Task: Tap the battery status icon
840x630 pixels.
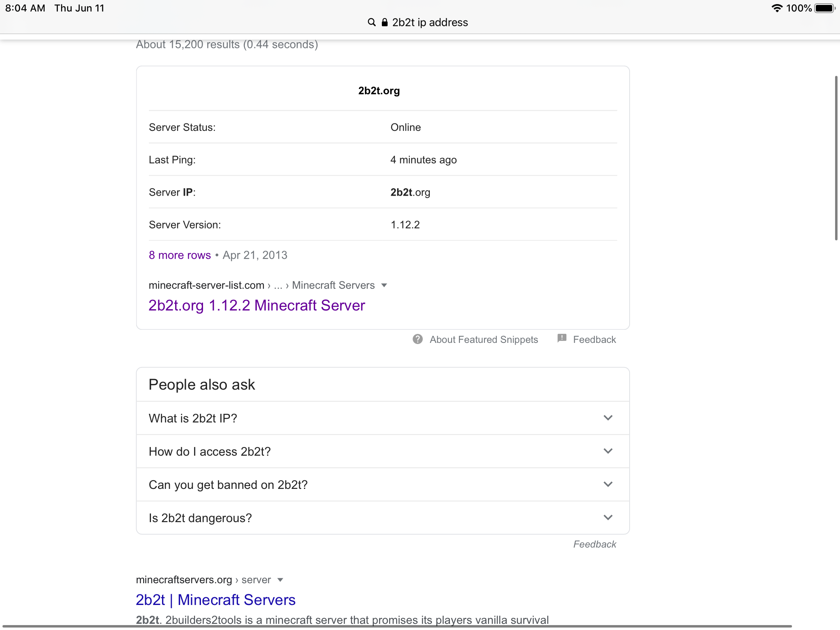Action: (824, 8)
